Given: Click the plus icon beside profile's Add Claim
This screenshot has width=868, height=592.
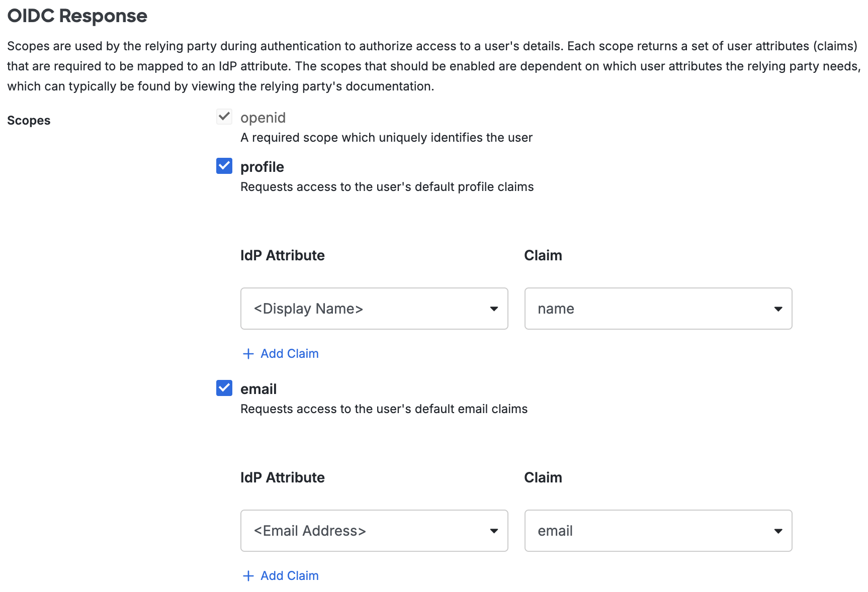Looking at the screenshot, I should 248,354.
